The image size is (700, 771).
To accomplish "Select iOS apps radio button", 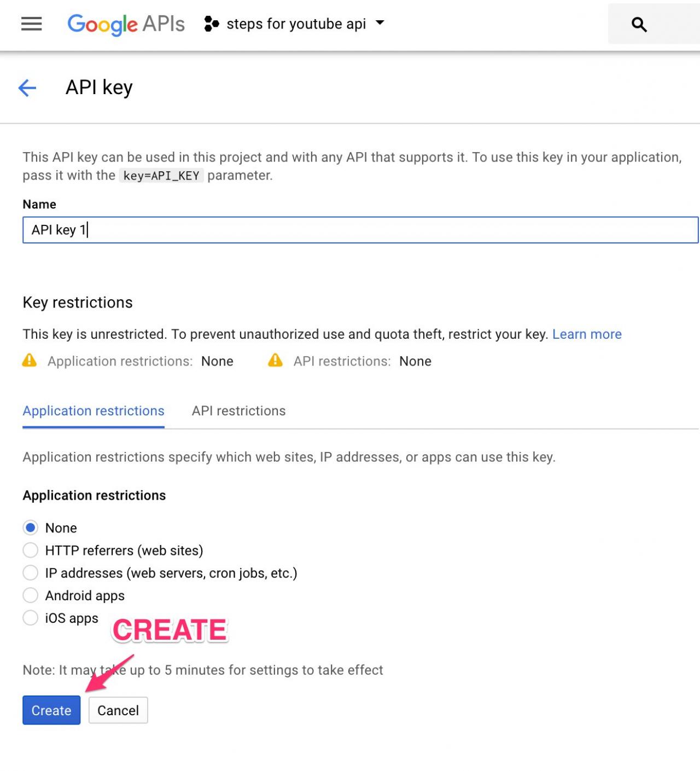I will (x=31, y=618).
